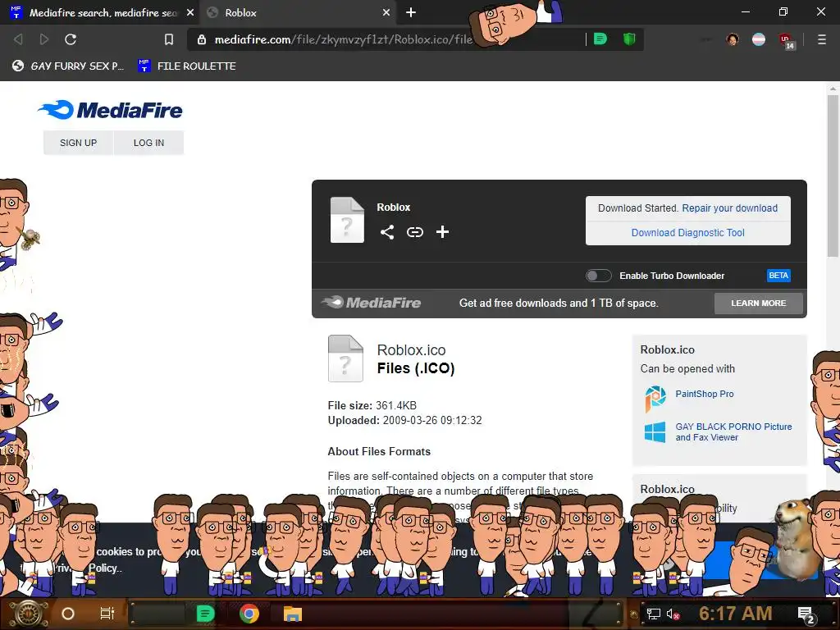This screenshot has height=630, width=840.
Task: Click the copy link icon under Roblox
Action: pyautogui.click(x=414, y=232)
